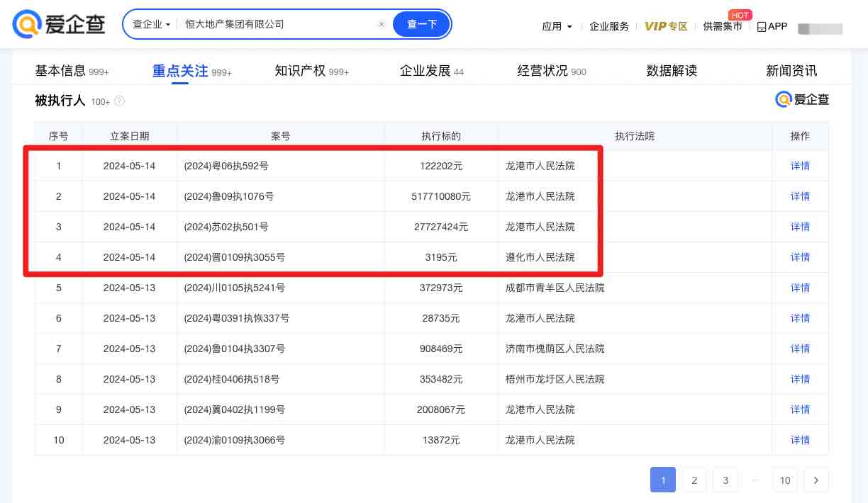Go to page 3 of results
Screen dimensions: 868x503
click(x=725, y=480)
